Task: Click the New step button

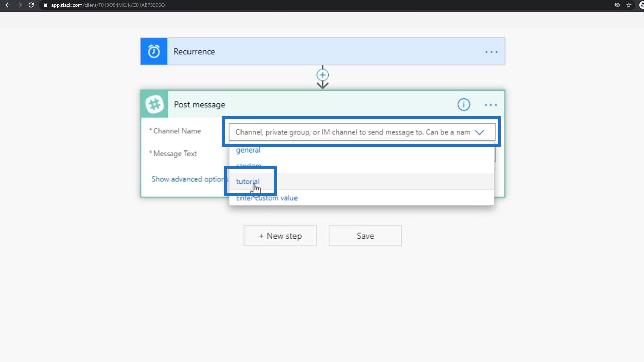Action: point(280,236)
